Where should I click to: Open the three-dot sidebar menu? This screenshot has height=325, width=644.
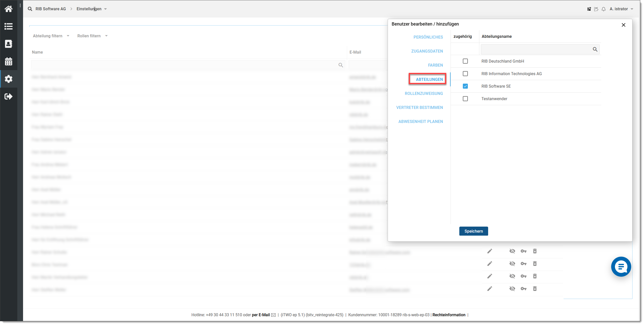click(x=20, y=6)
